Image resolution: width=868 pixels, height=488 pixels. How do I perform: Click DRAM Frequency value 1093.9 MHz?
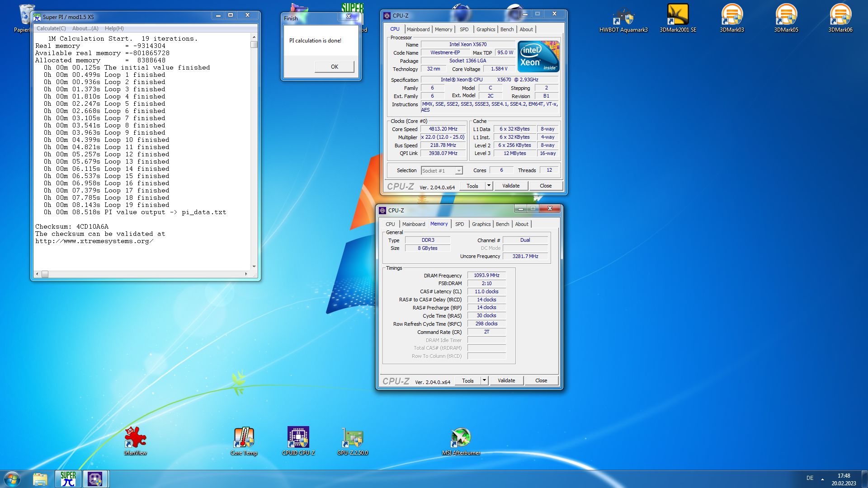[x=486, y=275]
